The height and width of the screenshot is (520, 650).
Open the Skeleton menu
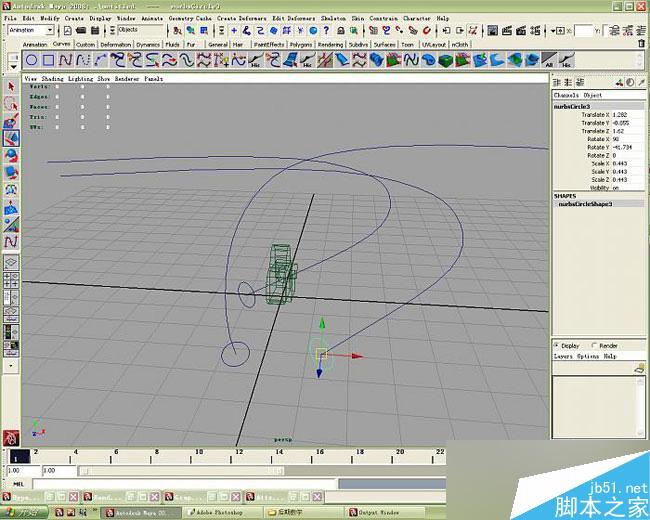[335, 18]
